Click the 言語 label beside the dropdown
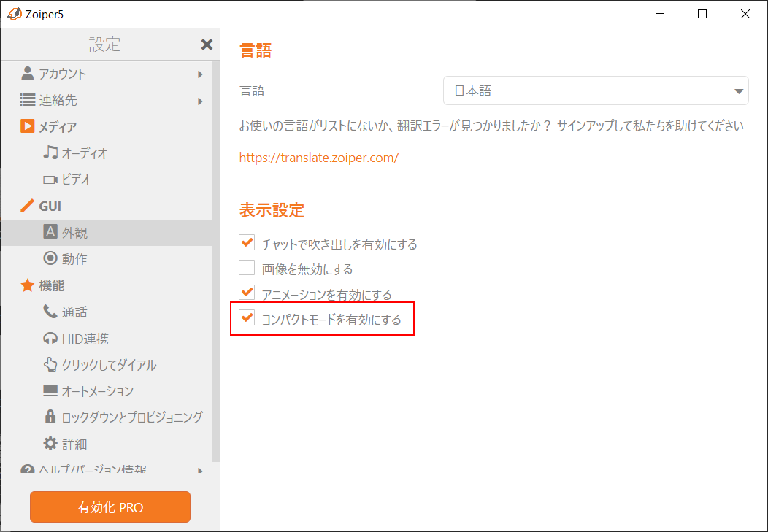This screenshot has width=768, height=532. [252, 90]
